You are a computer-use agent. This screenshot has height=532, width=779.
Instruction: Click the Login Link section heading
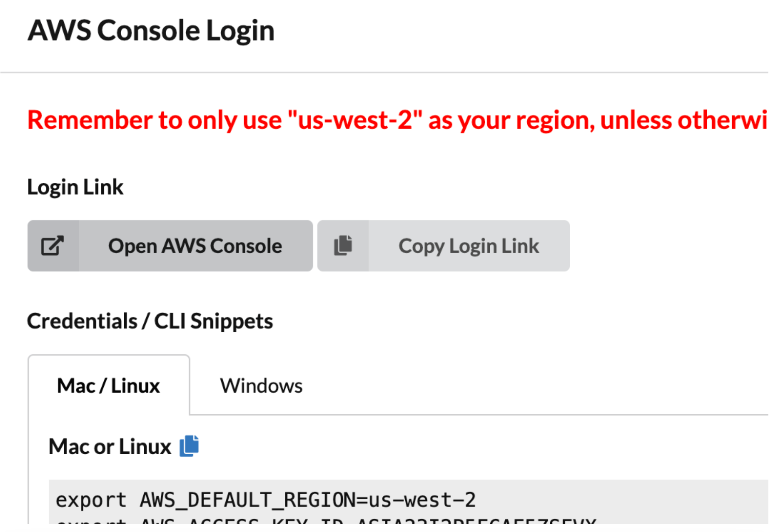pyautogui.click(x=75, y=187)
